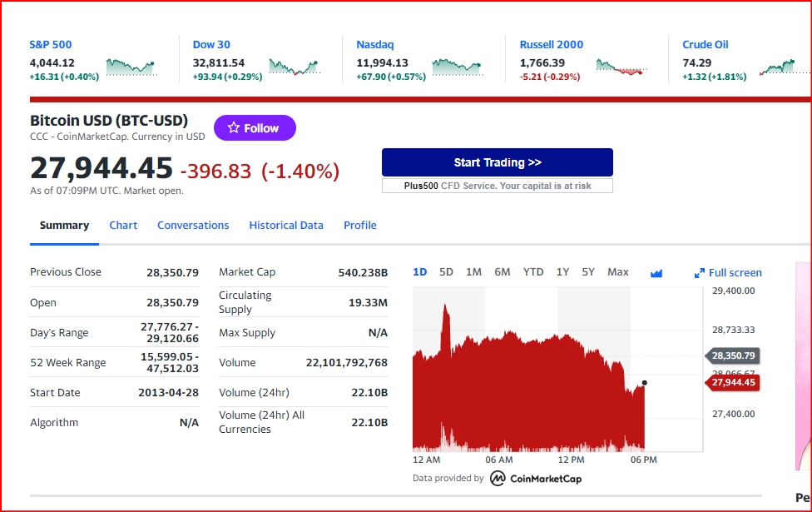812x512 pixels.
Task: Follow Bitcoin USD
Action: click(x=255, y=127)
